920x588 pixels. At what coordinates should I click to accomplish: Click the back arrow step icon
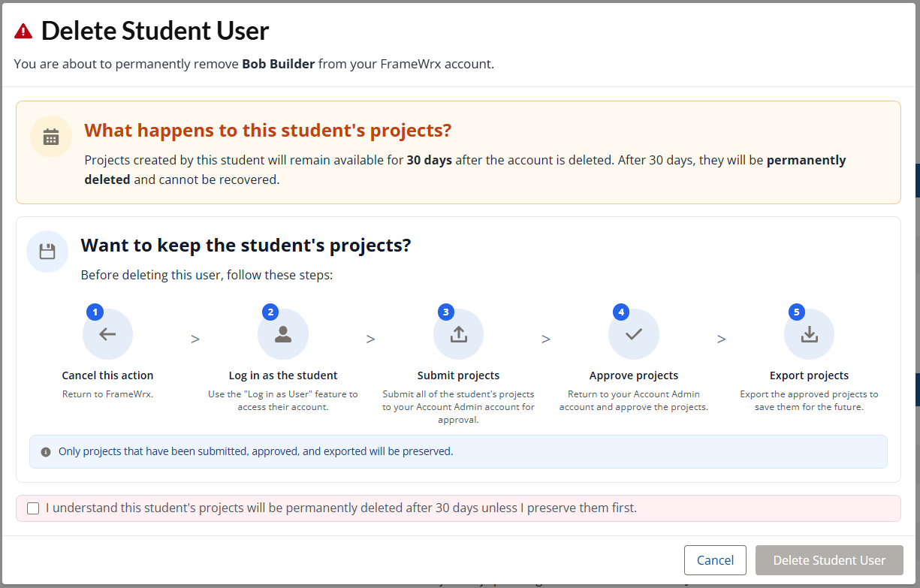107,334
